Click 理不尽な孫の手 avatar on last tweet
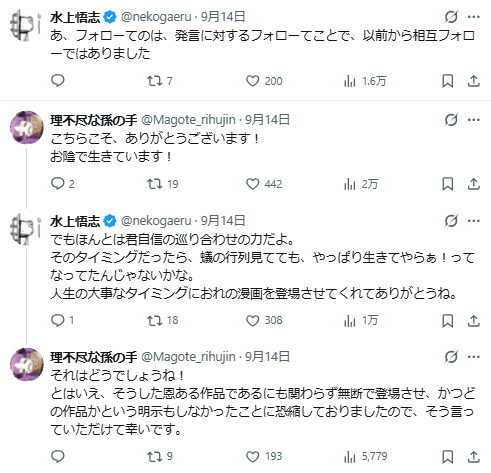This screenshot has height=473, width=491. tap(27, 365)
